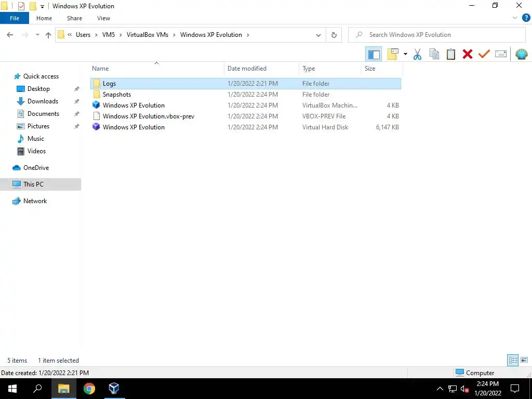This screenshot has height=399, width=532.
Task: Select the Logs folder
Action: [246, 84]
